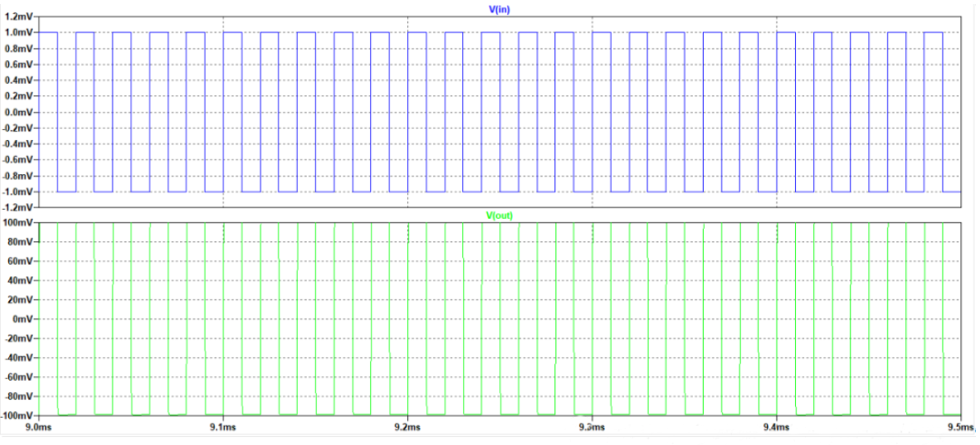Click the 9.4ms time axis label
The image size is (980, 445).
pos(776,428)
